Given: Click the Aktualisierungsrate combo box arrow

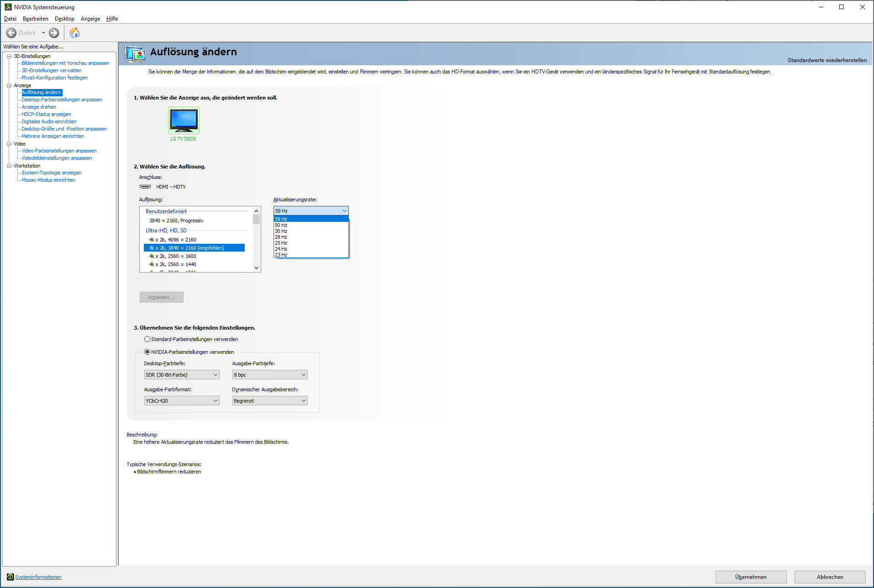Looking at the screenshot, I should point(344,211).
